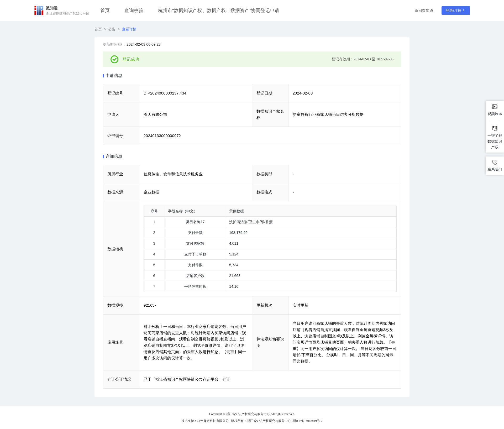Viewport: 504px width, 429px height.
Task: Click data source value 企业数据
Action: coord(151,192)
